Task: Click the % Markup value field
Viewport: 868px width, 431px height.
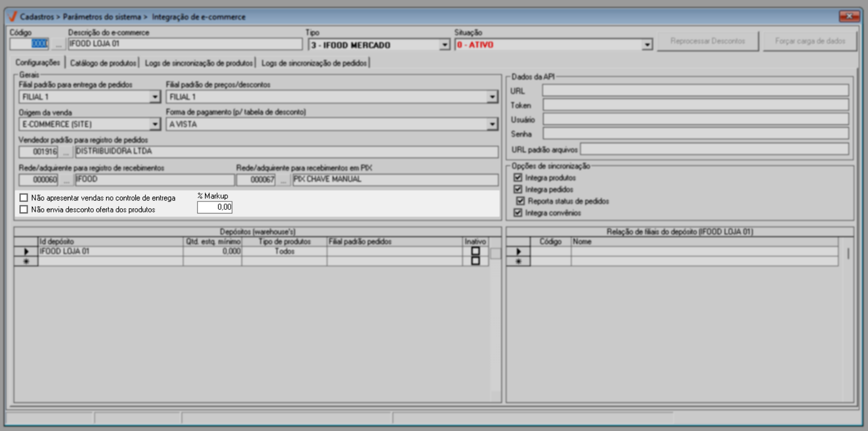Action: (x=215, y=207)
